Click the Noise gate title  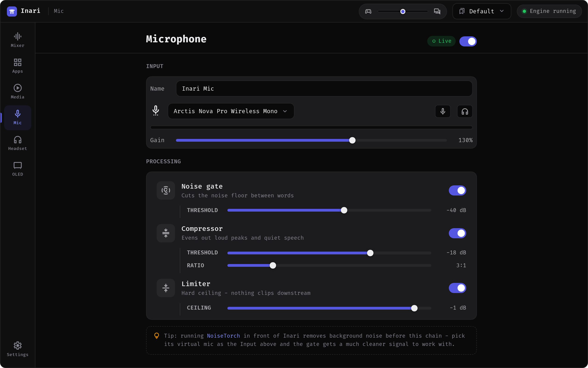tap(202, 187)
